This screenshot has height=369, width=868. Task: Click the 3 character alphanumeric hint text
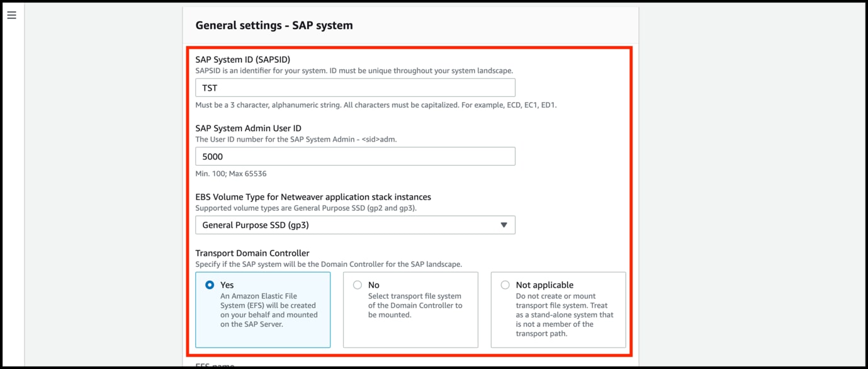(376, 105)
